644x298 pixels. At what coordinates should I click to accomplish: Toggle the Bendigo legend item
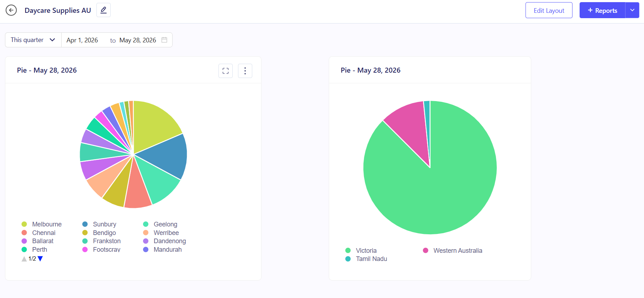click(x=99, y=233)
